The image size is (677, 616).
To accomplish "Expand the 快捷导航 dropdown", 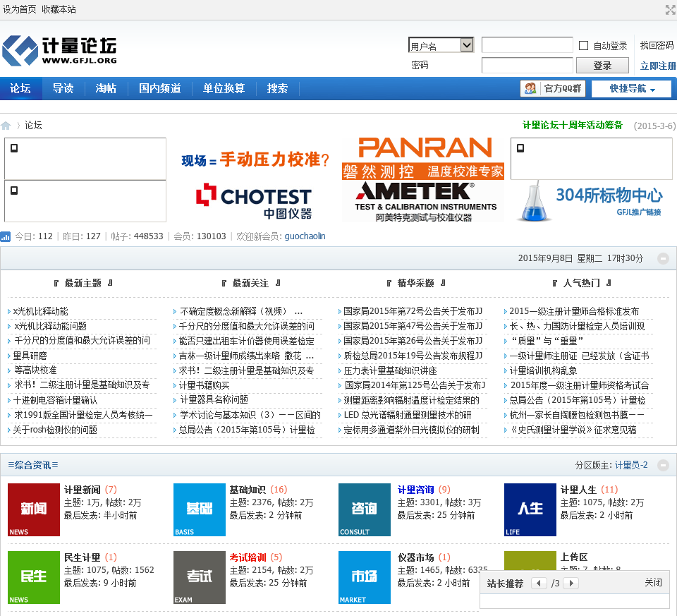I will pyautogui.click(x=632, y=89).
